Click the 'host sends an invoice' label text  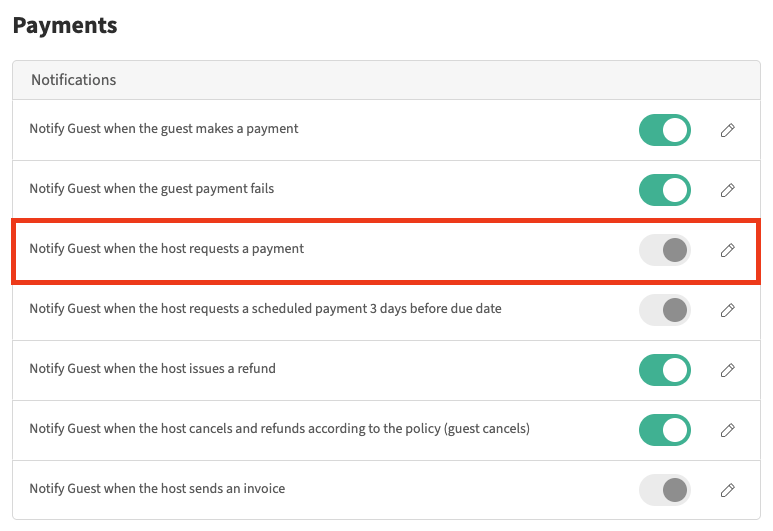[157, 489]
